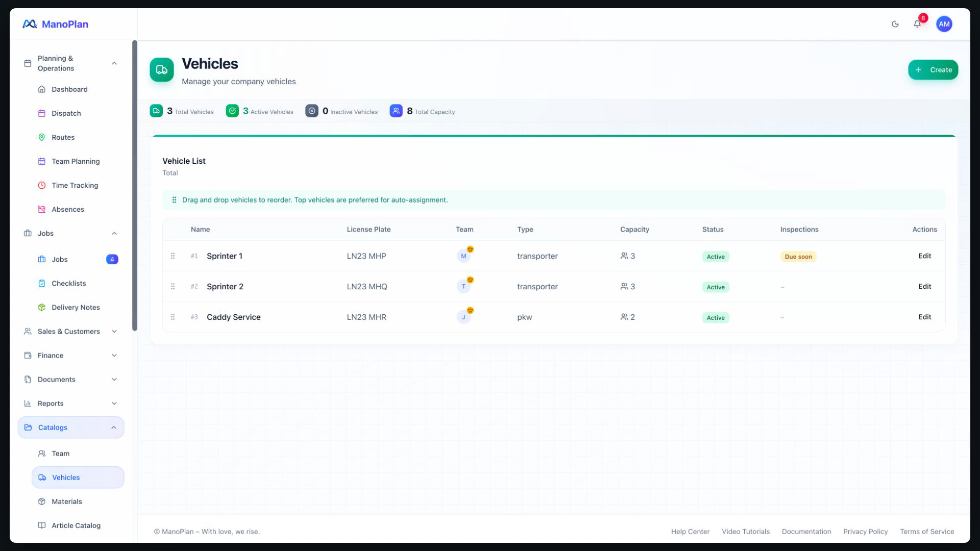Viewport: 980px width, 551px height.
Task: Go to Dispatch in sidebar
Action: click(x=78, y=113)
